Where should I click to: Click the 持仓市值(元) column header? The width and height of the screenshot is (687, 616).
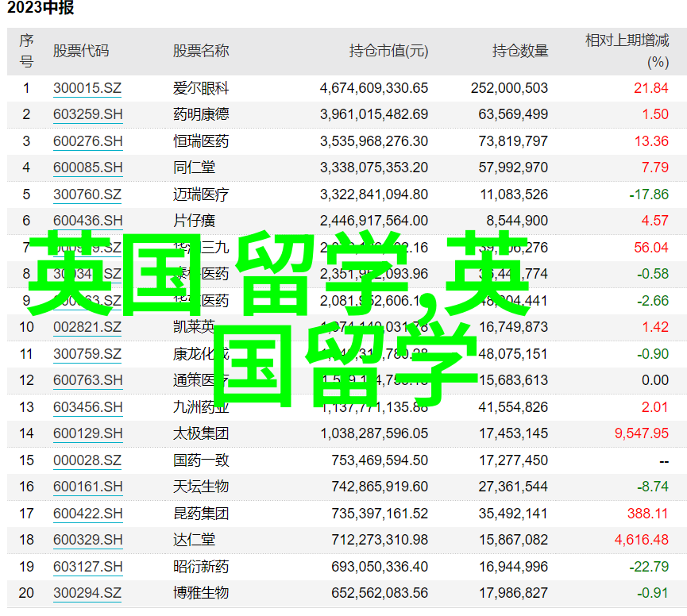pyautogui.click(x=388, y=52)
